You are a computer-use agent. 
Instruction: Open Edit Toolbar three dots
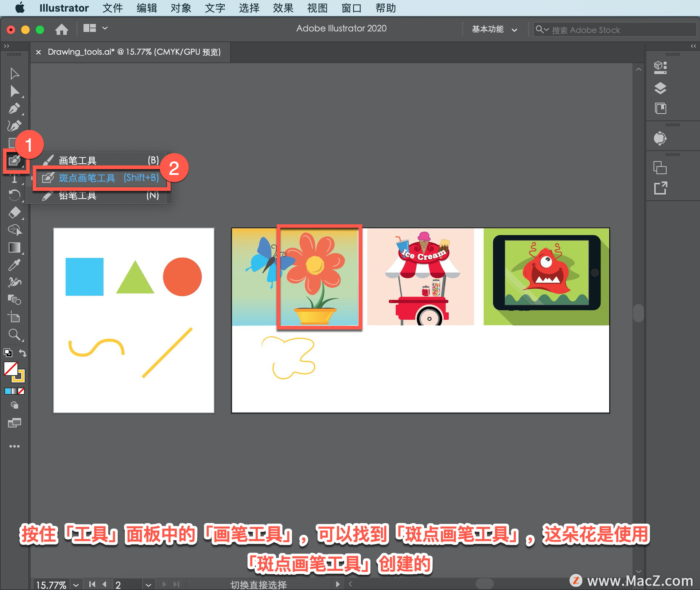(x=15, y=446)
